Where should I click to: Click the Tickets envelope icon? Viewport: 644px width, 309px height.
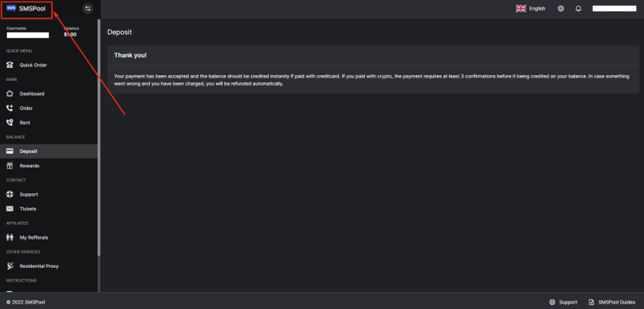point(10,209)
